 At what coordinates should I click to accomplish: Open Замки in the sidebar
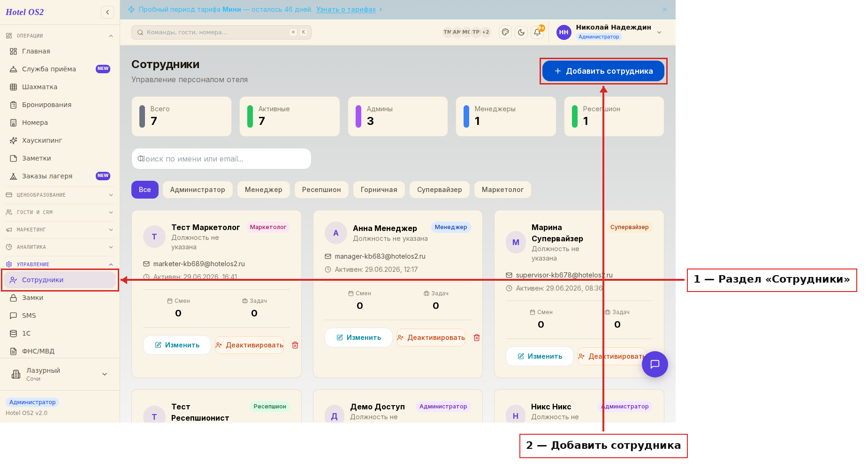[60, 298]
